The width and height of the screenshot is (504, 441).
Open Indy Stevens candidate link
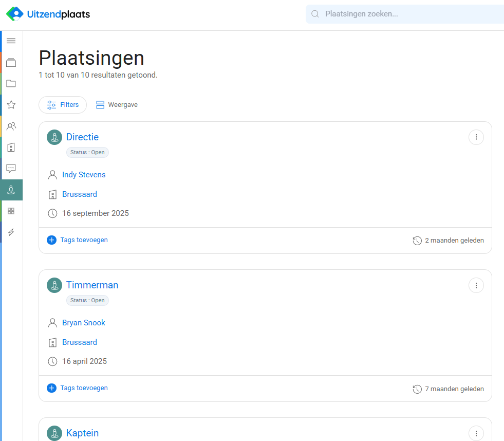(84, 175)
